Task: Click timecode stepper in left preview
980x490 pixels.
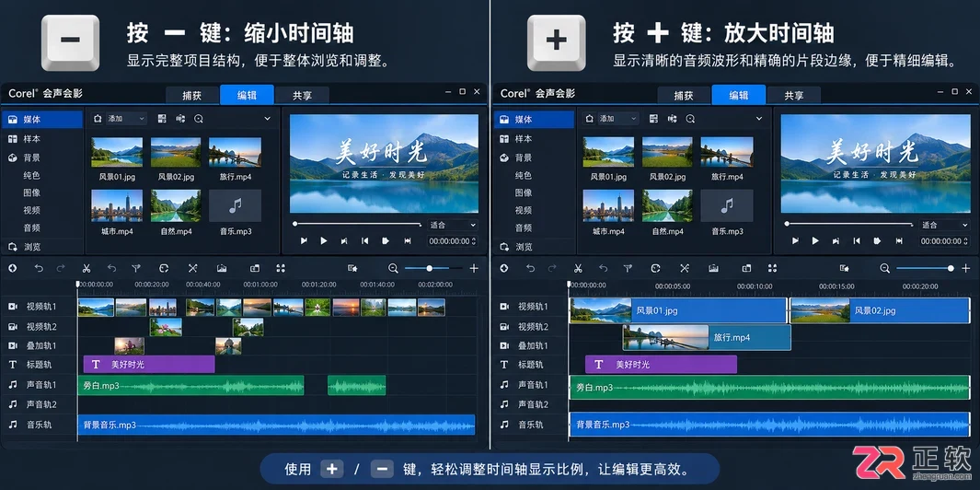Action: (475, 241)
